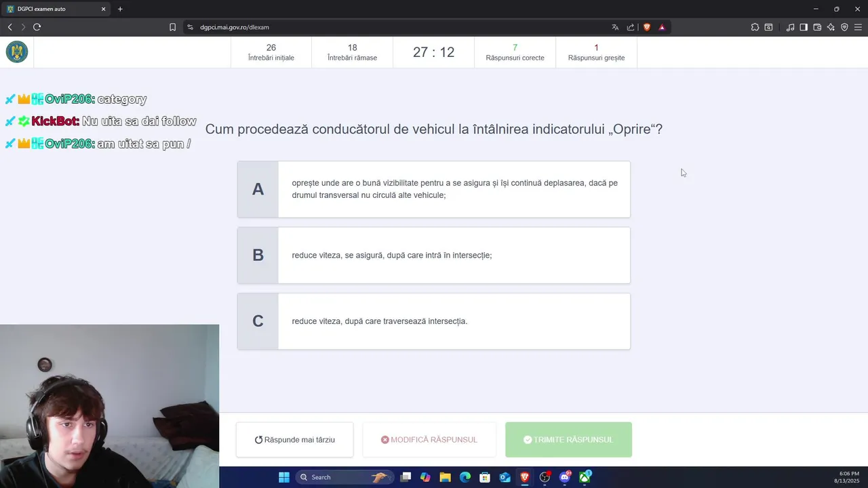868x488 pixels.
Task: Click the 18 Întrebări rămase counter
Action: coord(352,52)
